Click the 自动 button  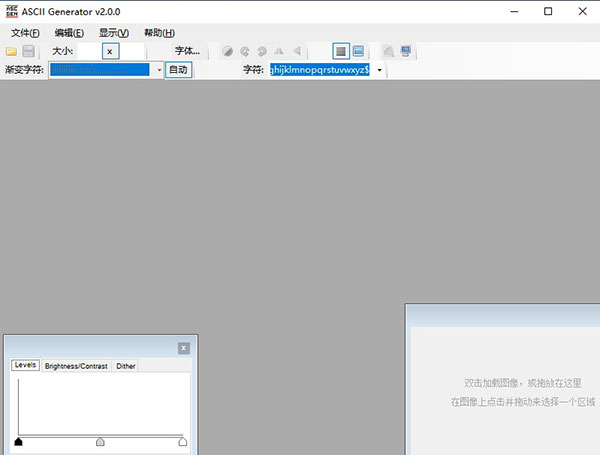pos(178,70)
